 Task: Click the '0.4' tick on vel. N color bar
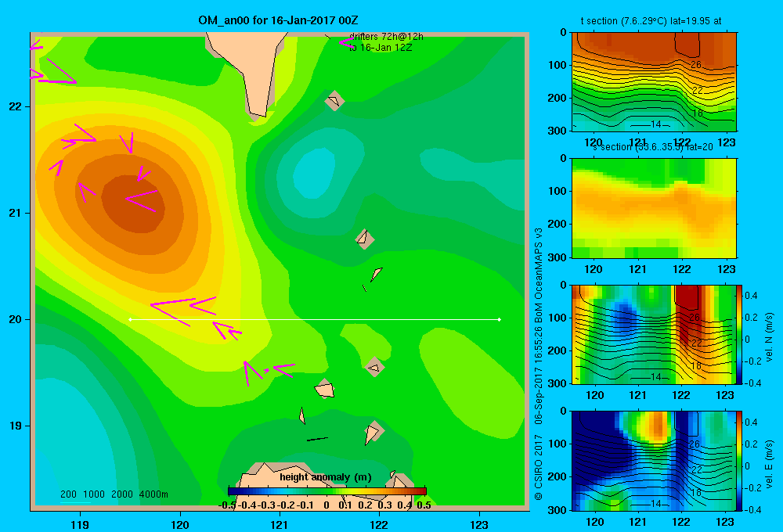click(x=751, y=296)
